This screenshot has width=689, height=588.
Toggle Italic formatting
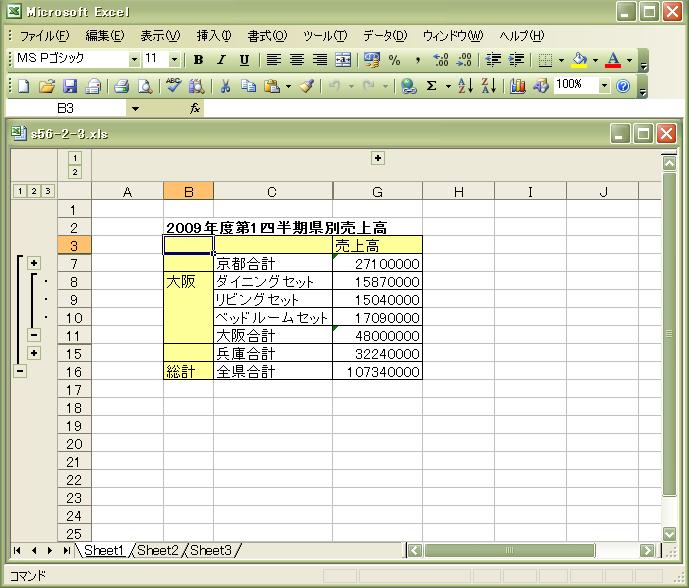(221, 60)
